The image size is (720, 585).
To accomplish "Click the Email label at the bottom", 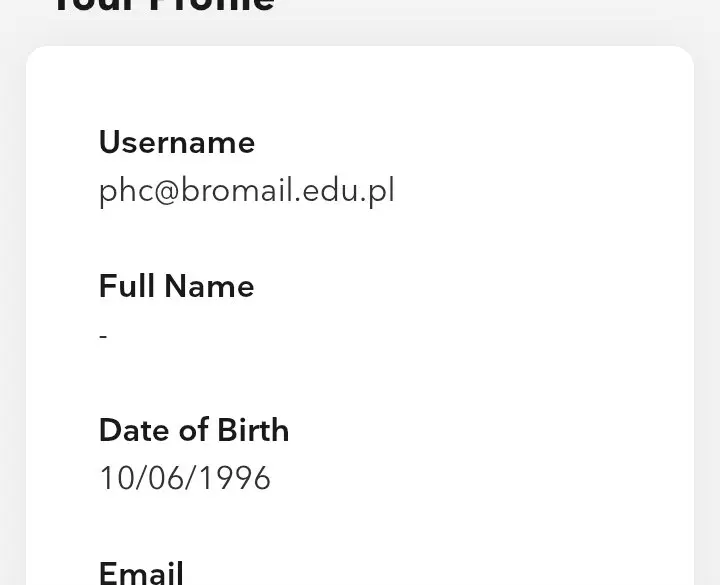I will (x=141, y=572).
